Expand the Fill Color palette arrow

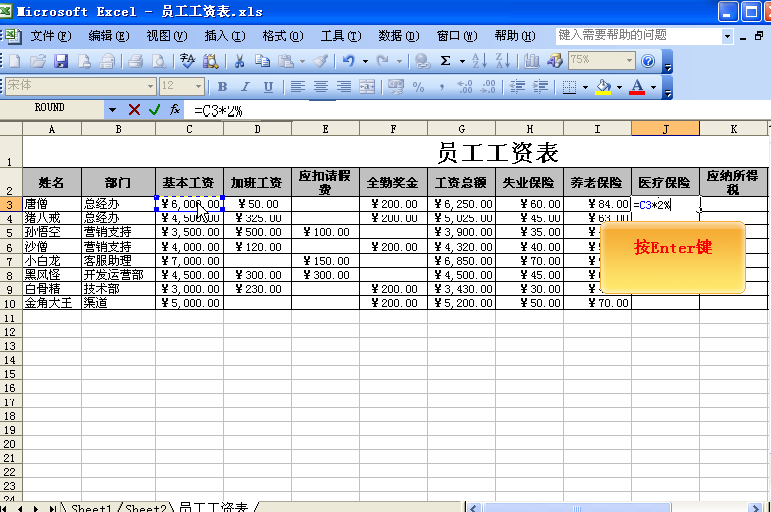(619, 88)
